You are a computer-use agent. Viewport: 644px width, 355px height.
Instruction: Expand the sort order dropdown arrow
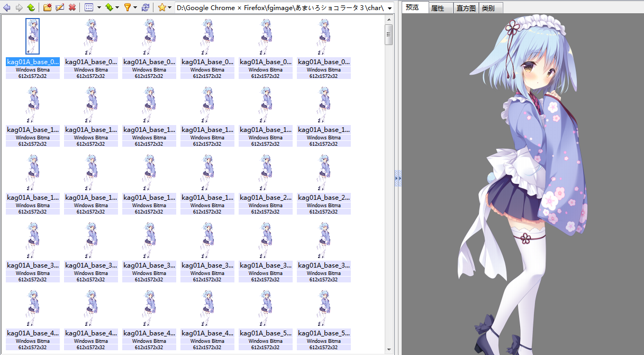point(117,8)
